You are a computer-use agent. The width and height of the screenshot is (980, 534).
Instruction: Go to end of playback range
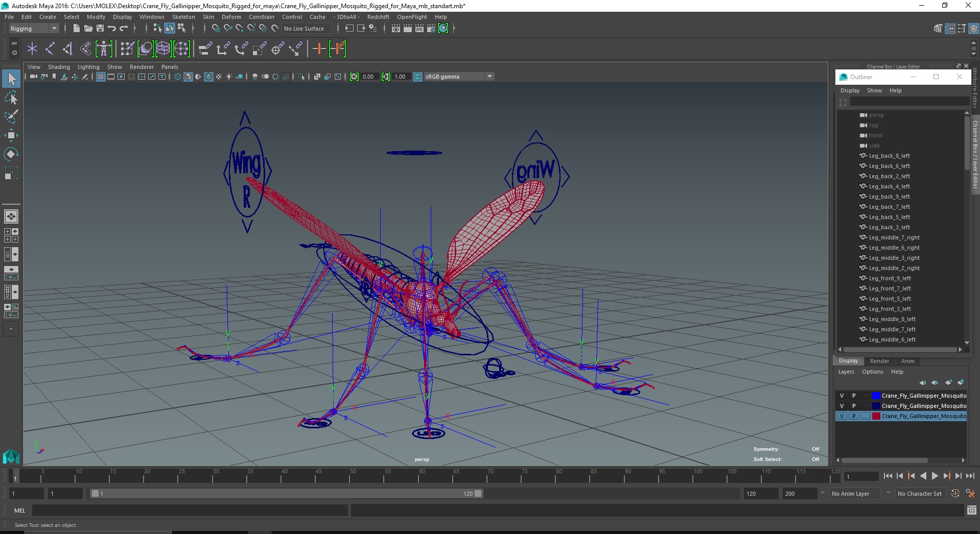click(970, 476)
